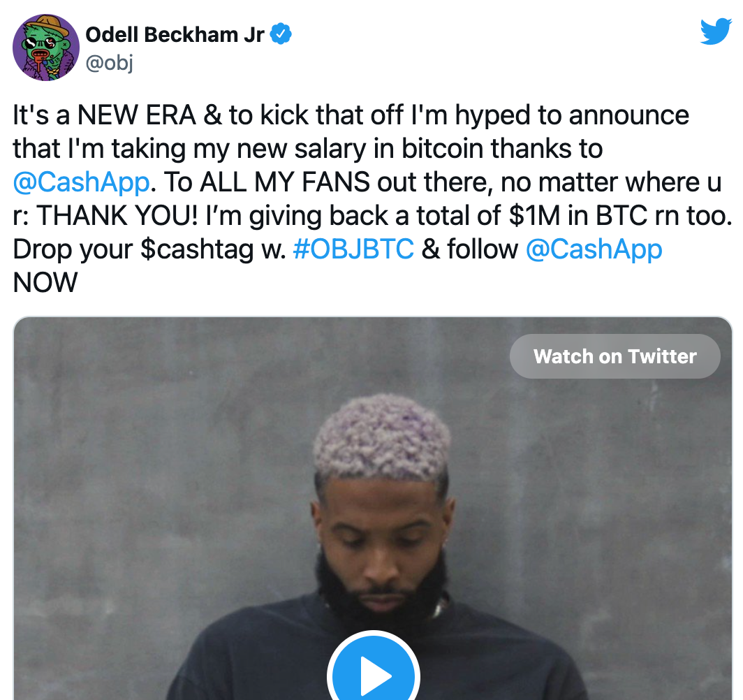Click the word "bitcoin" in tweet
The image size is (743, 700).
pos(443,149)
